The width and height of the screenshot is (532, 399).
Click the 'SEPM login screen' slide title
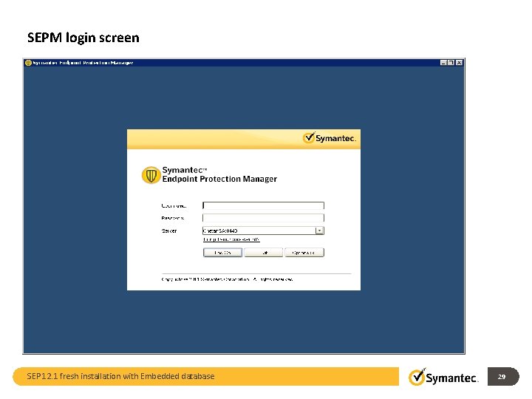[83, 38]
